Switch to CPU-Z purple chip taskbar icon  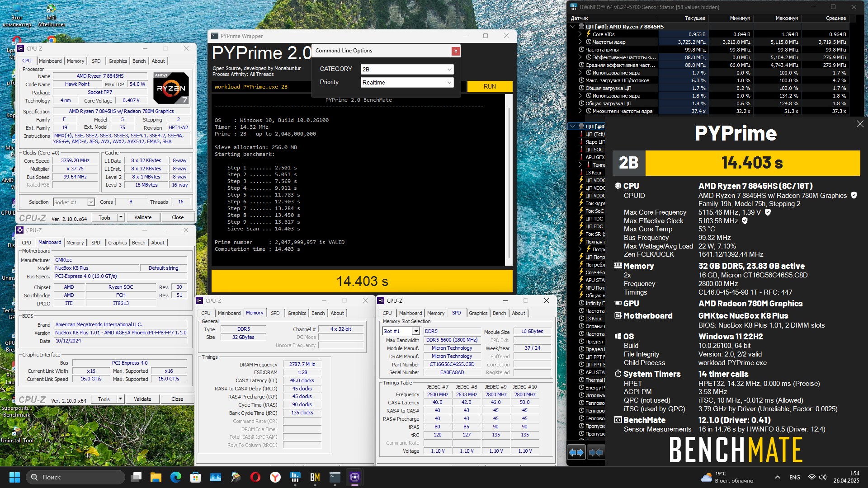click(355, 477)
